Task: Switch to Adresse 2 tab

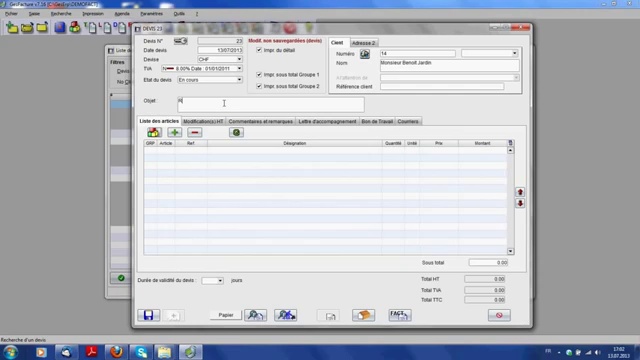Action: pos(363,43)
